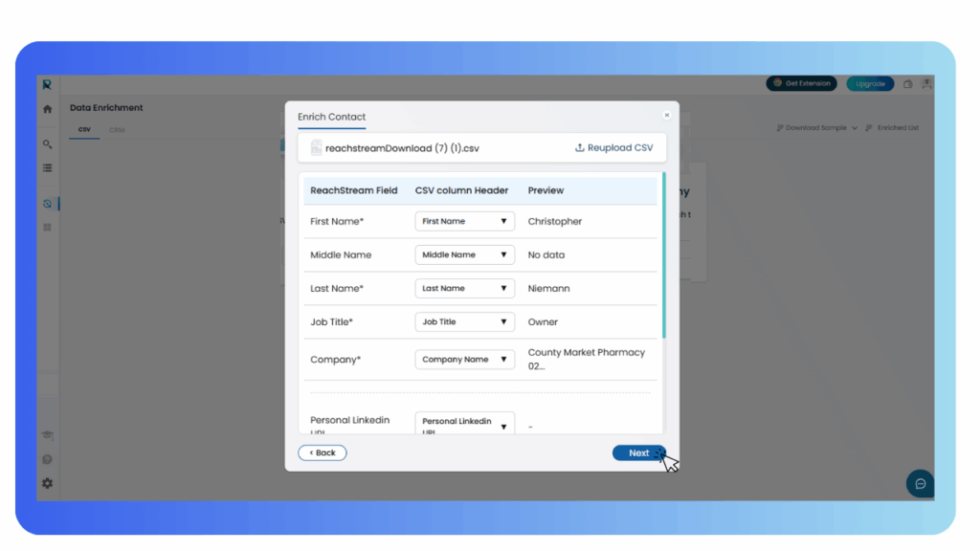Viewport: 980px width, 551px height.
Task: Open the Last Name column header dropdown
Action: (464, 289)
